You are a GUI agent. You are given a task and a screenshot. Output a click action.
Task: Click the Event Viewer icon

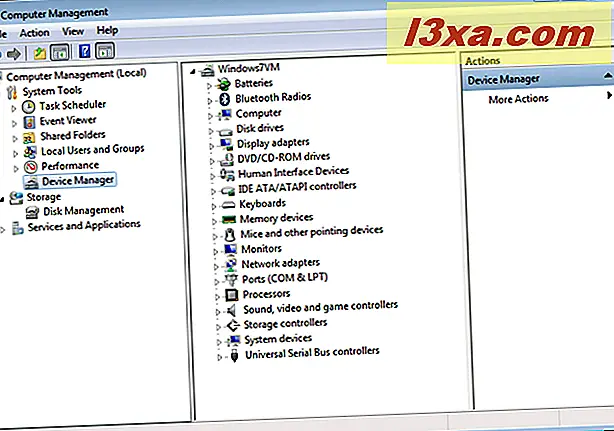tap(29, 122)
